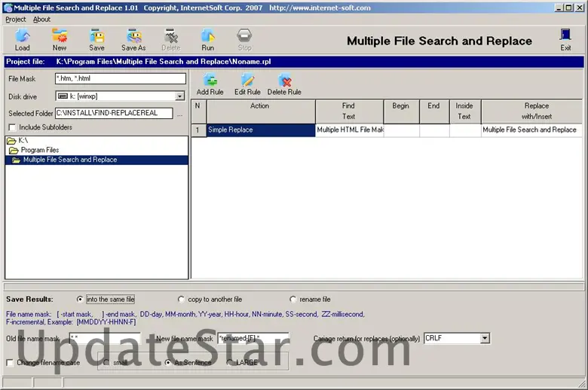Click row number 1 in rules table
The width and height of the screenshot is (588, 390).
click(x=199, y=130)
